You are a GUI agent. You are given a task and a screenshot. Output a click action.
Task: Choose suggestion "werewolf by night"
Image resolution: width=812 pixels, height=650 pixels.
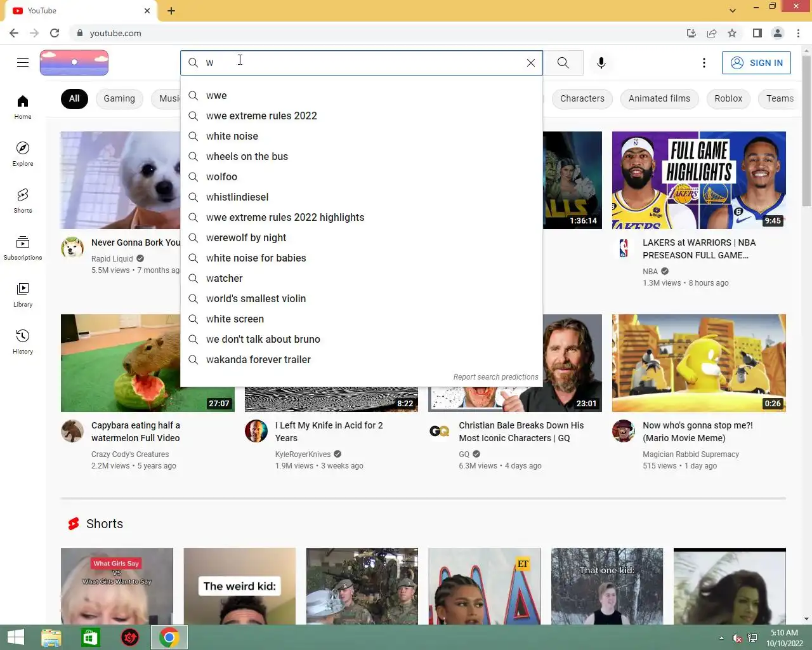(x=362, y=237)
